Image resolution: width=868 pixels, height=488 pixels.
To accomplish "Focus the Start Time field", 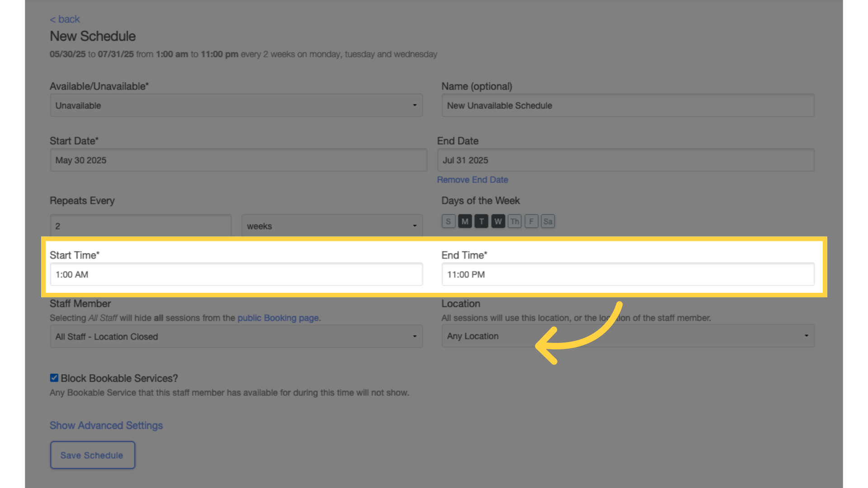I will (236, 274).
